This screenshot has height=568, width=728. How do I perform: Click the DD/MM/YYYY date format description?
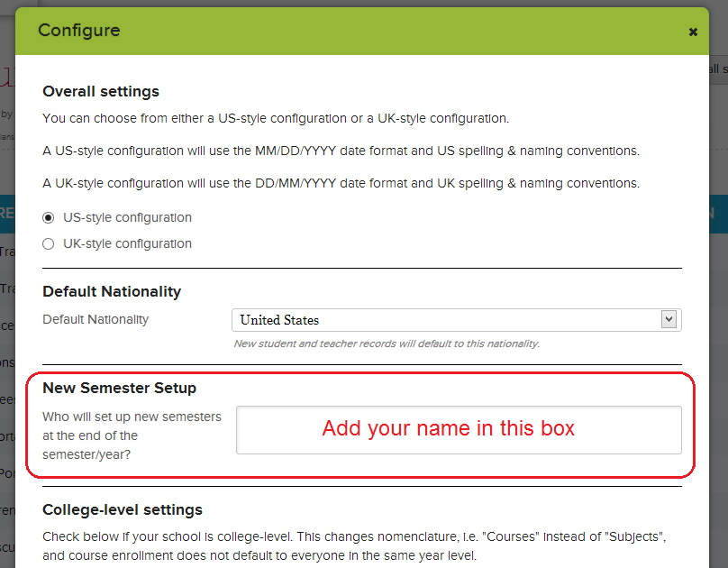click(x=341, y=183)
